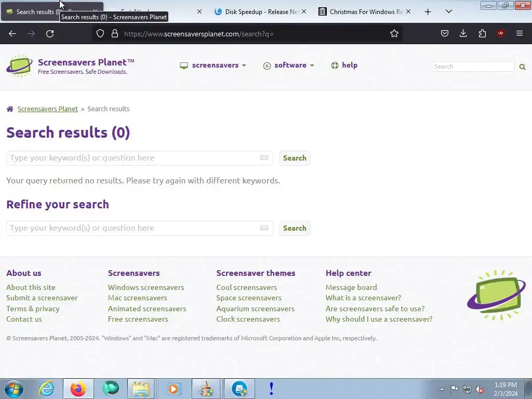Open Cool screensavers link
This screenshot has height=399, width=532.
point(247,287)
